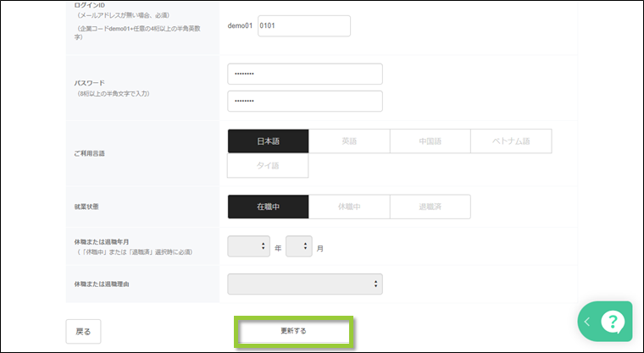
Task: Expand the 休職または退職理由 dropdown
Action: 305,284
